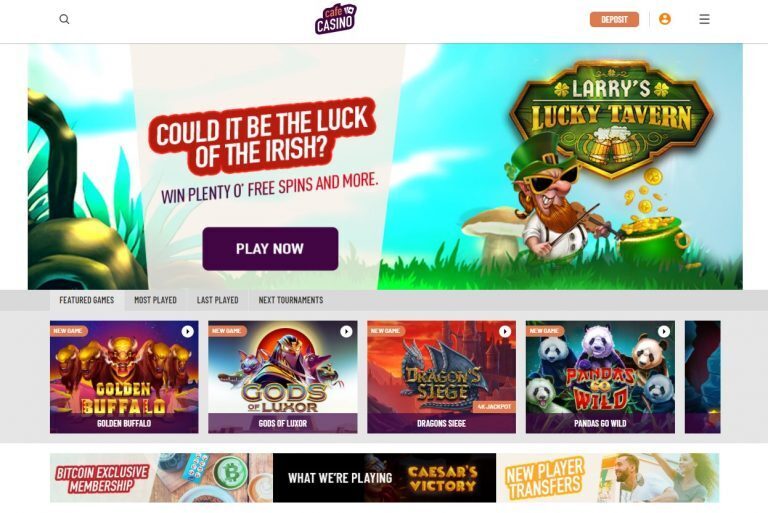Open the search magnifier icon
This screenshot has height=513, width=768.
click(64, 19)
